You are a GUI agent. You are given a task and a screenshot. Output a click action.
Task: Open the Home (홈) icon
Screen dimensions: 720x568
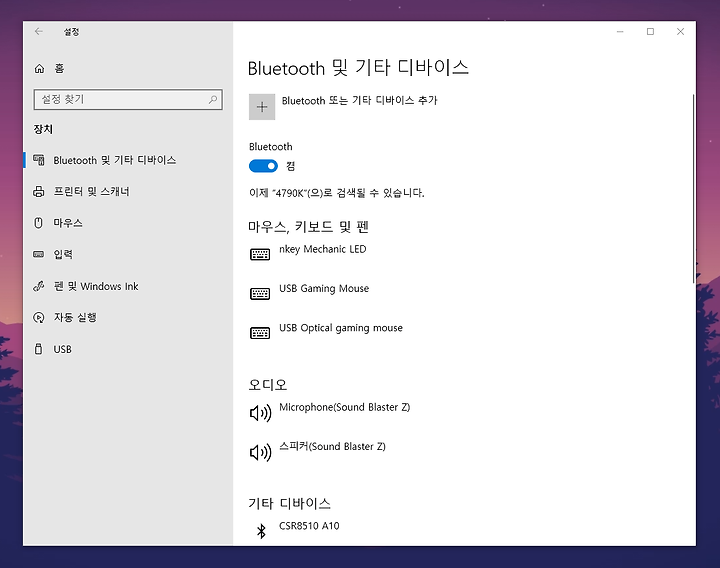click(x=39, y=68)
